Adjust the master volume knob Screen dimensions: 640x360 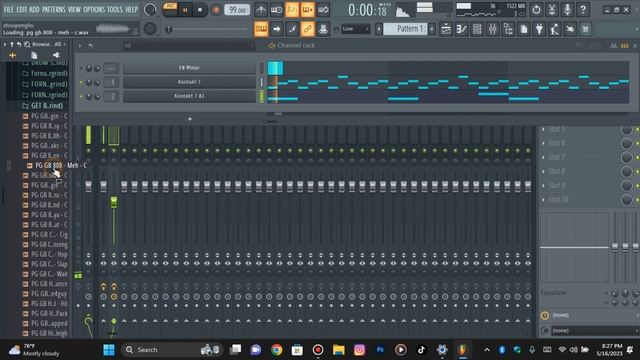(x=150, y=9)
